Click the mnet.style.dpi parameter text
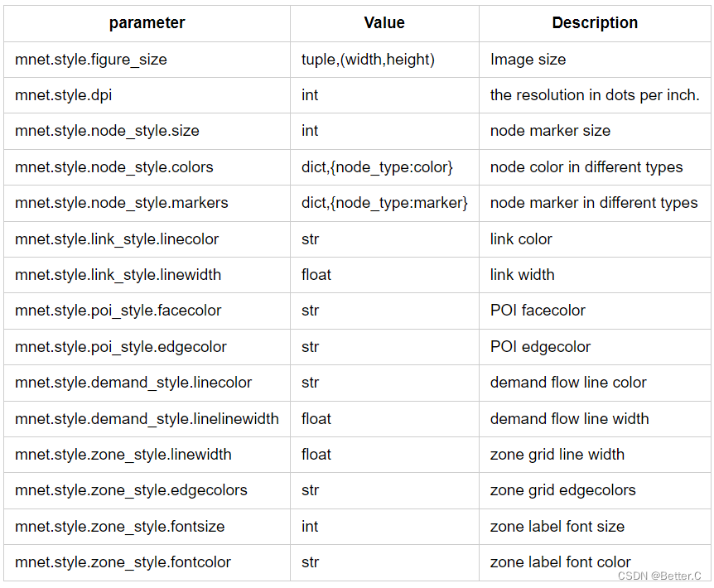This screenshot has height=588, width=714. coord(63,95)
